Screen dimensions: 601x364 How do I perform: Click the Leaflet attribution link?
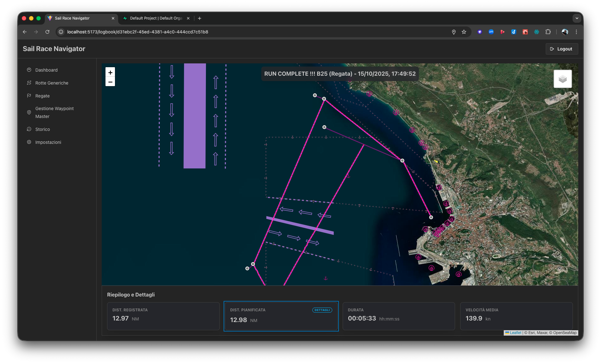[x=515, y=333]
